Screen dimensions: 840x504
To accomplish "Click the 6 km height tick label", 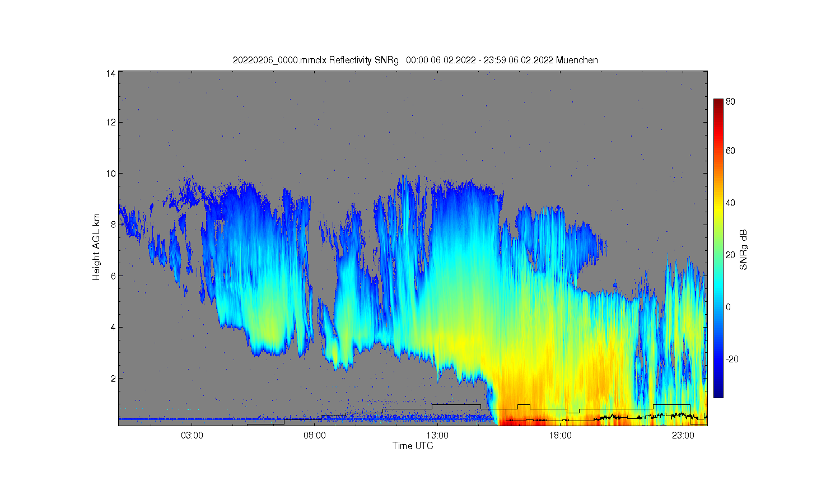I will click(113, 276).
